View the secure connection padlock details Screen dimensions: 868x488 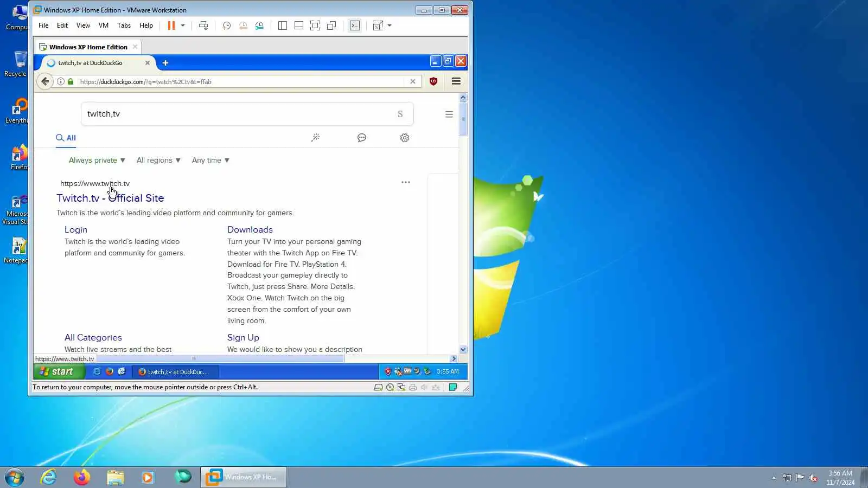coord(71,81)
